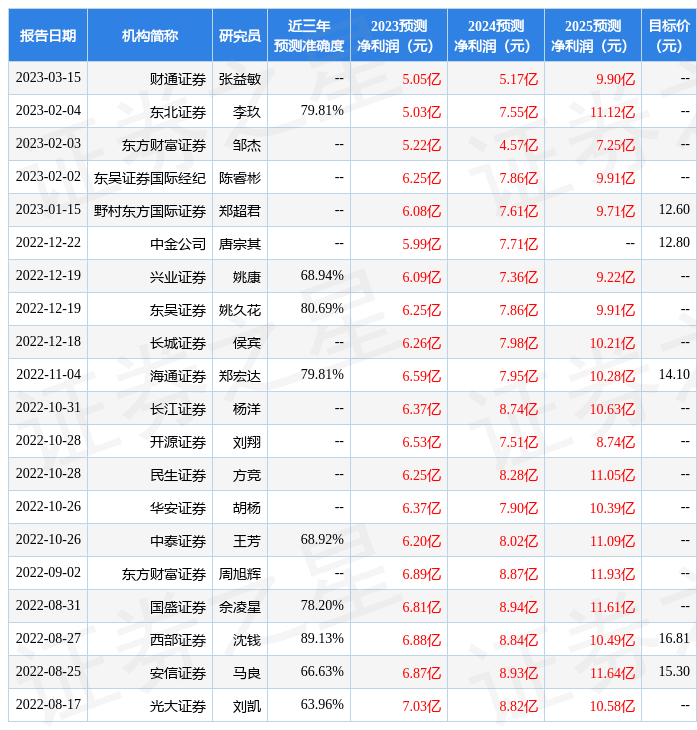Select the 7.03亿 profit forecast for 光大证券

[421, 706]
